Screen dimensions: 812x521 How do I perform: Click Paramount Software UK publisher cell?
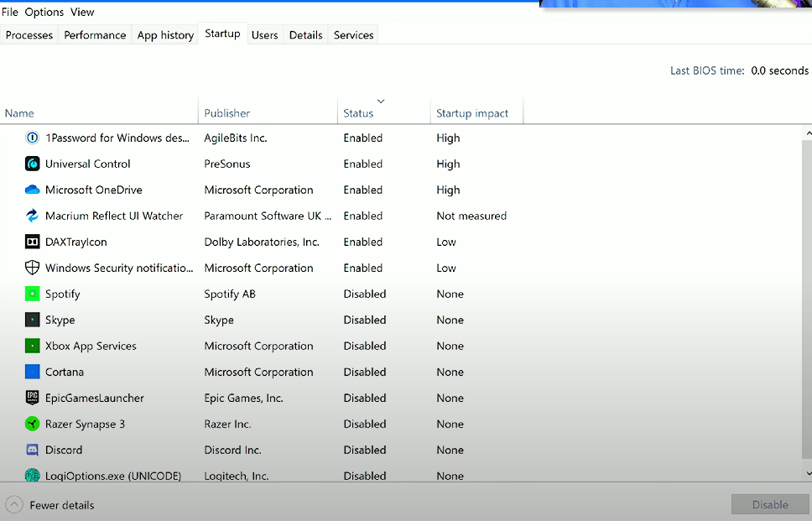tap(268, 216)
